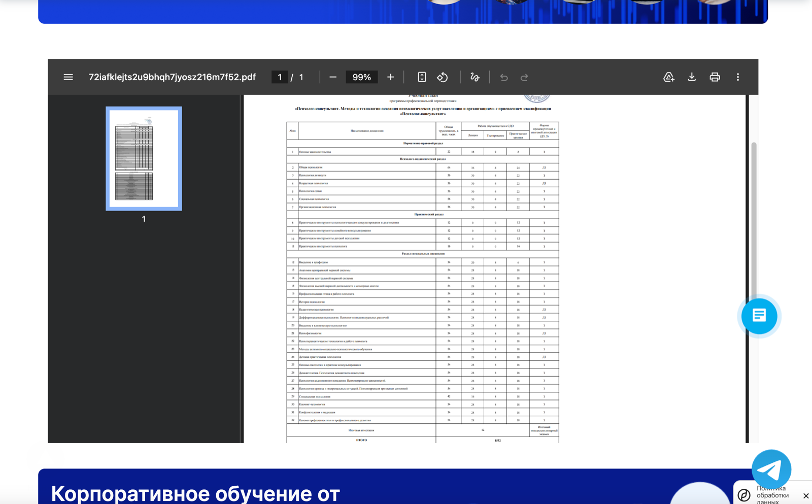The image size is (812, 504).
Task: Click the current page number field
Action: [x=280, y=77]
